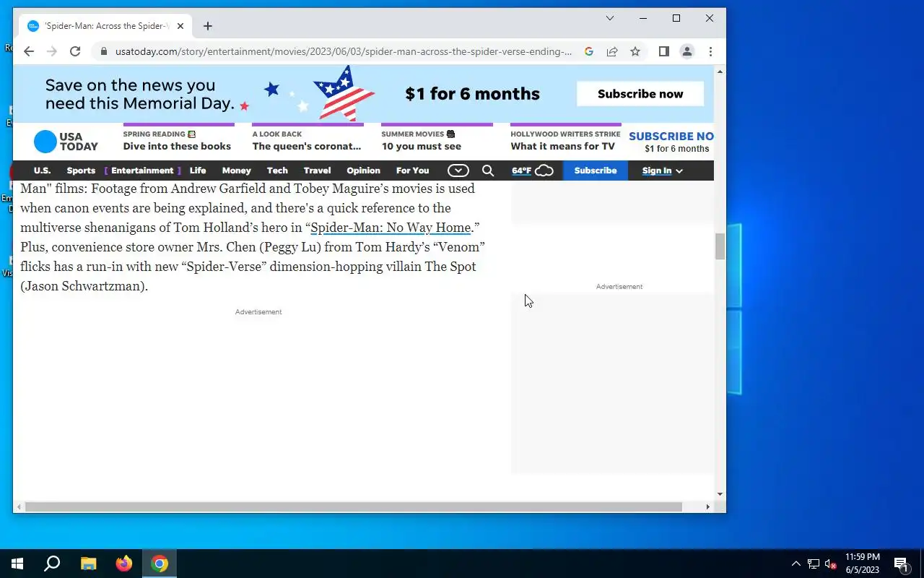Open the notification center icon

point(901,564)
